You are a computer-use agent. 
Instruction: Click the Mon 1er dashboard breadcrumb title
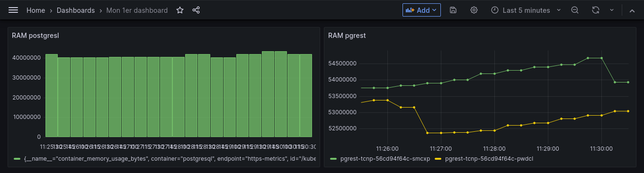click(x=137, y=10)
